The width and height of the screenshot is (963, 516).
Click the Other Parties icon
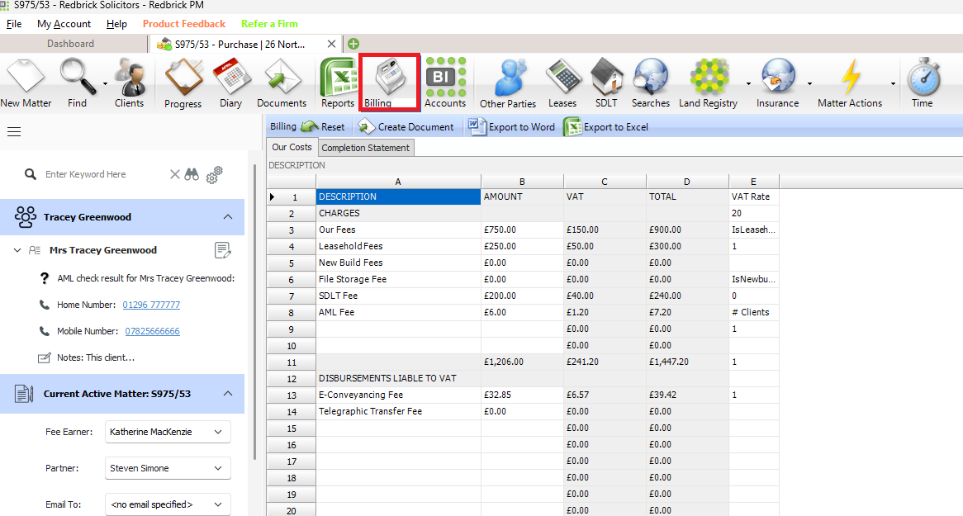click(507, 80)
